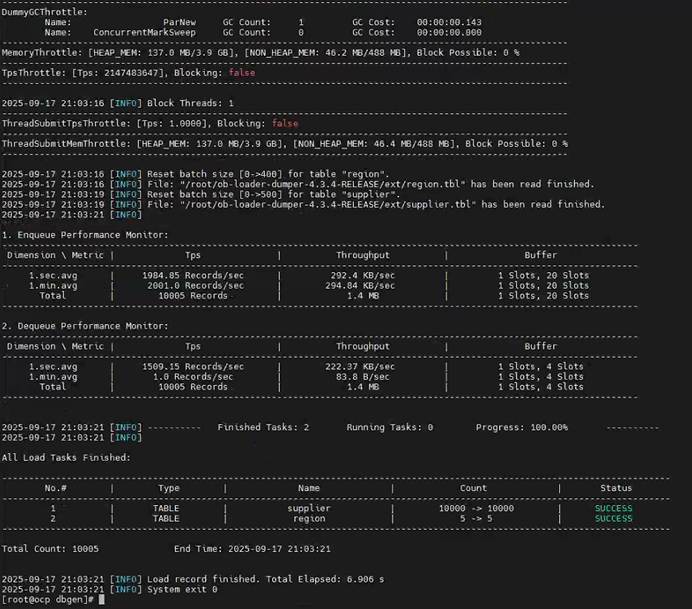The height and width of the screenshot is (609, 692).
Task: Select Enqueue Tps column header
Action: point(193,255)
